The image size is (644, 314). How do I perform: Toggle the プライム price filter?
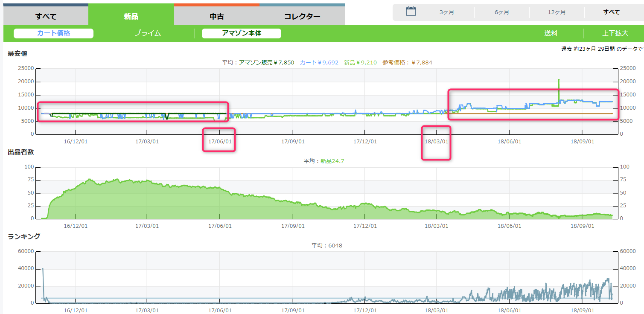click(148, 33)
